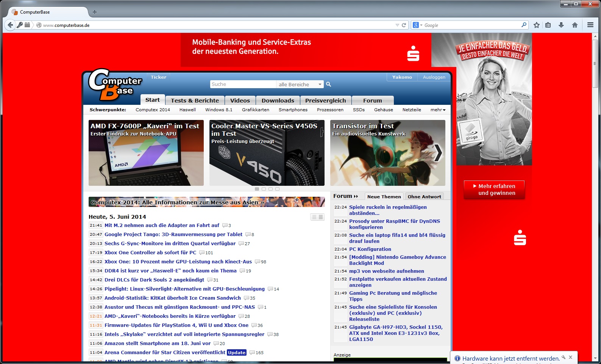The height and width of the screenshot is (364, 601).
Task: Open a new browser tab with plus
Action: point(95,12)
